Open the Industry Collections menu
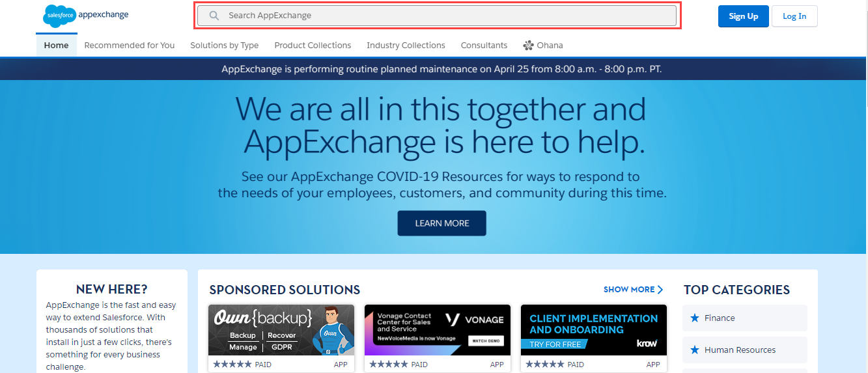Screen dimensions: 868x373 (406, 46)
